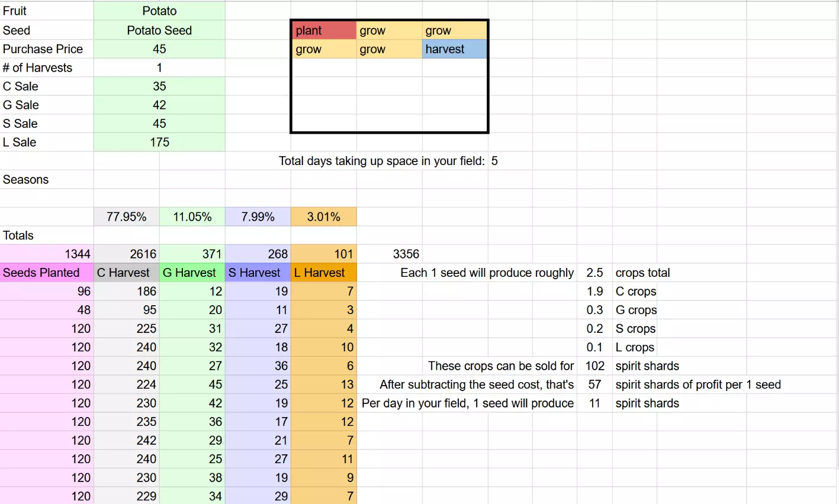Image resolution: width=839 pixels, height=504 pixels.
Task: Select the "Seasons" label cell
Action: tap(26, 180)
